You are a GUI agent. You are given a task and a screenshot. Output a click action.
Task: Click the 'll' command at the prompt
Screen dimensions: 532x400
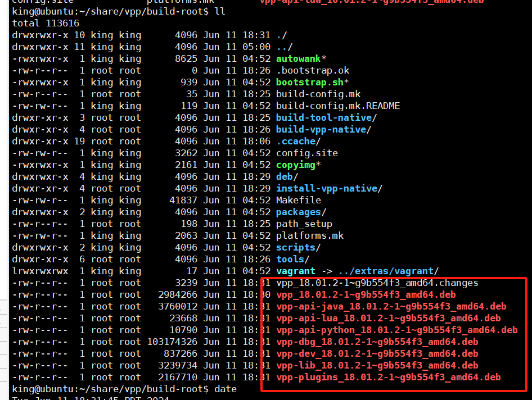click(x=220, y=12)
